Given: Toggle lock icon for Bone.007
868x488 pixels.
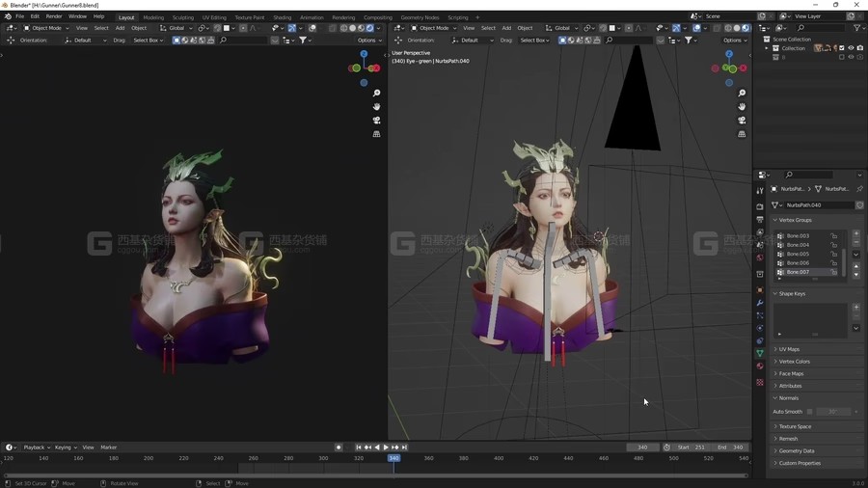Looking at the screenshot, I should tap(833, 272).
